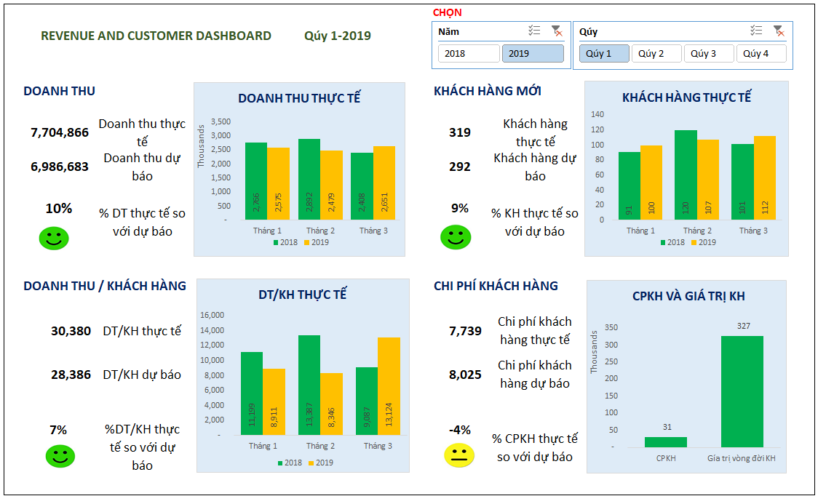Viewport: 826px width, 504px height.
Task: Choose Quý 2 in the quarter slicer
Action: coord(656,53)
